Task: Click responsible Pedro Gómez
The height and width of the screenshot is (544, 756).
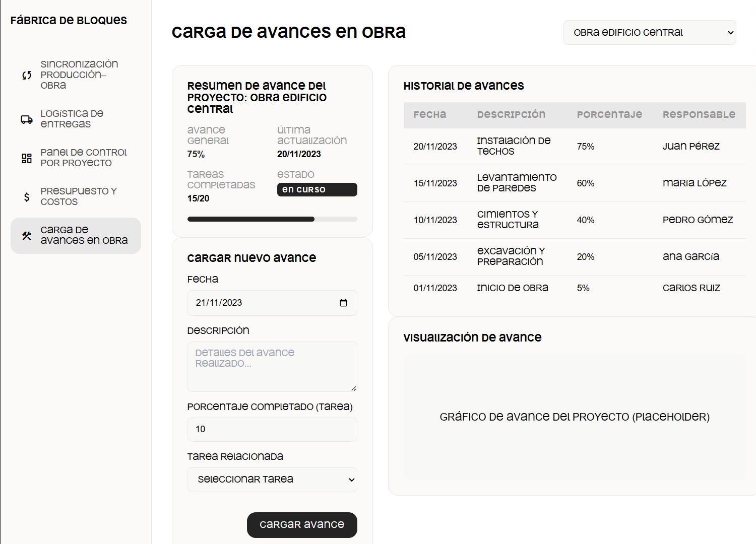Action: [x=698, y=220]
